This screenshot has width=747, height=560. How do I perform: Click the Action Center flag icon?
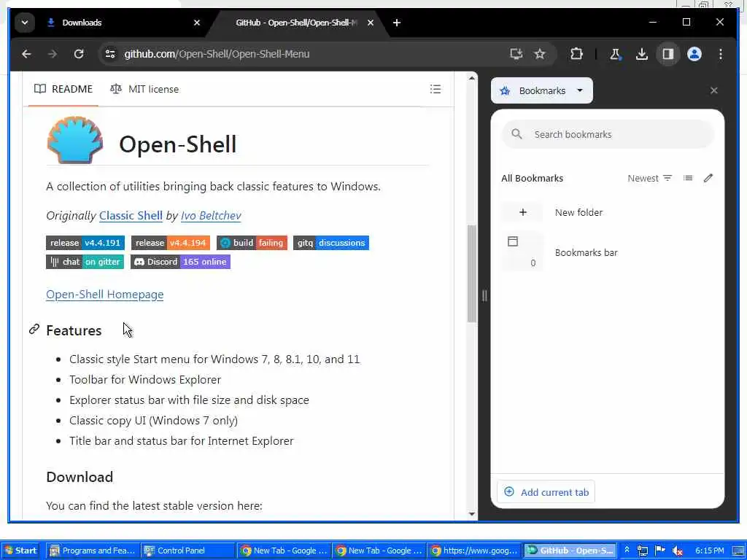click(659, 551)
